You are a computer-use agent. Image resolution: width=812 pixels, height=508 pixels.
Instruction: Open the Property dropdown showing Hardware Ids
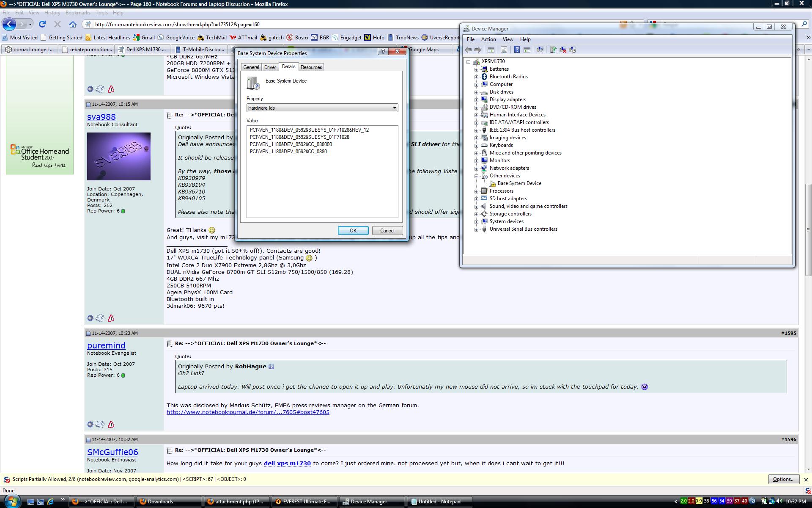point(322,108)
